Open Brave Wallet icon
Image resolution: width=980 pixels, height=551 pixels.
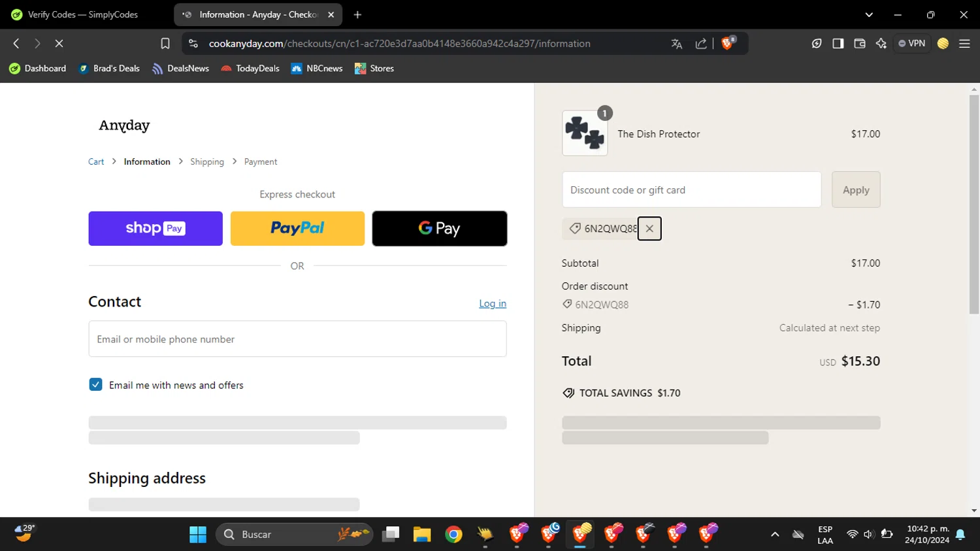click(860, 43)
